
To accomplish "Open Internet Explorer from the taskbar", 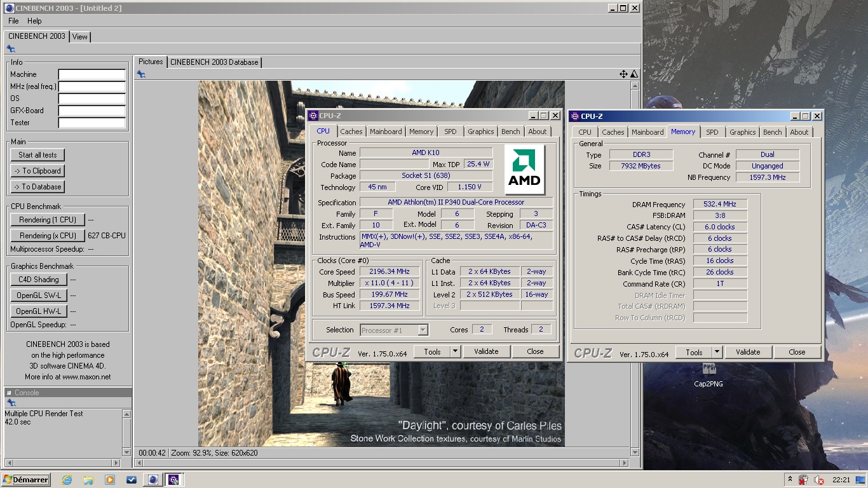I will [67, 480].
